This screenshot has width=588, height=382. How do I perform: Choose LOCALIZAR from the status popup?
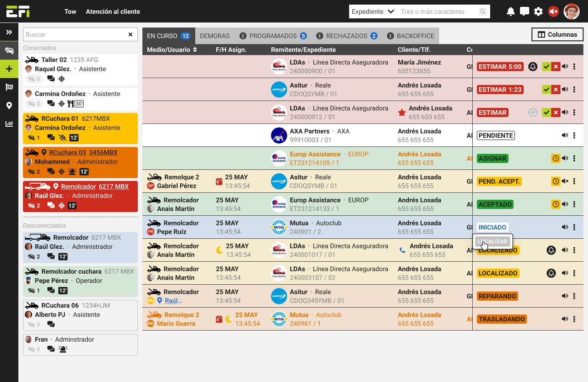[x=493, y=242]
